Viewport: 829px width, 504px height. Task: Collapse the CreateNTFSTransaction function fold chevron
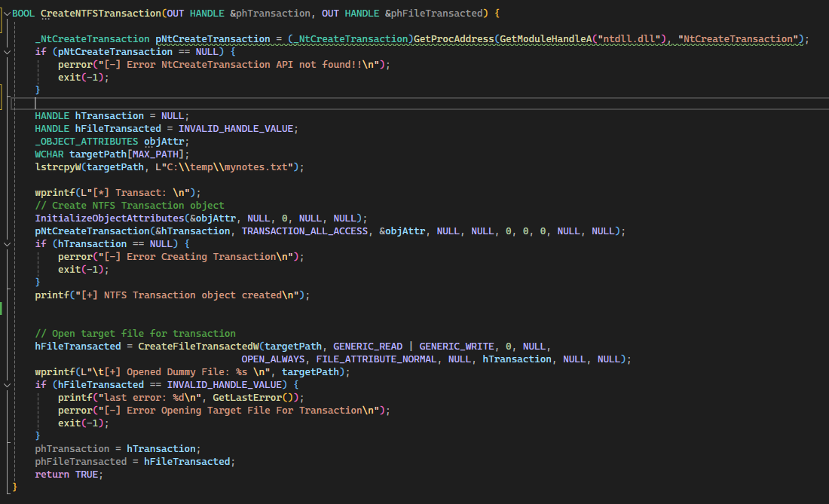7,14
